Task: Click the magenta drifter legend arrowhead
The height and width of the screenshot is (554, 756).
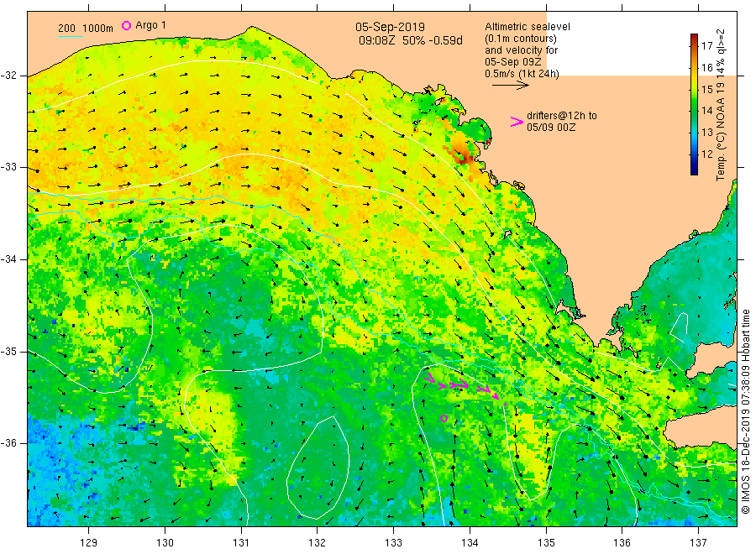Action: [x=517, y=122]
